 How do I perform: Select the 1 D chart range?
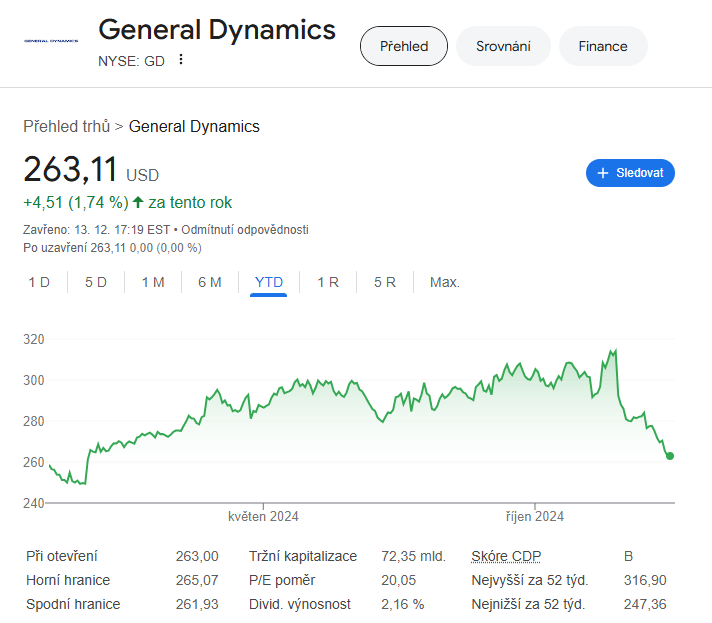[39, 282]
